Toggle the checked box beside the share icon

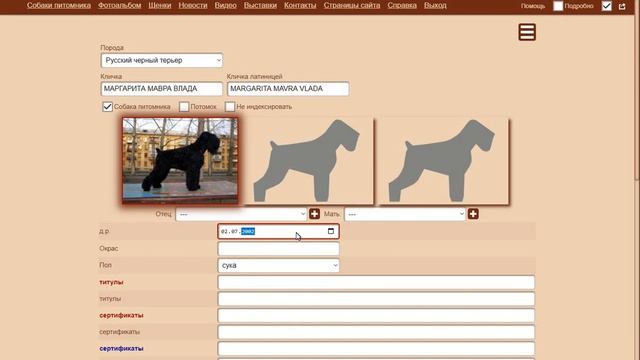pos(607,6)
